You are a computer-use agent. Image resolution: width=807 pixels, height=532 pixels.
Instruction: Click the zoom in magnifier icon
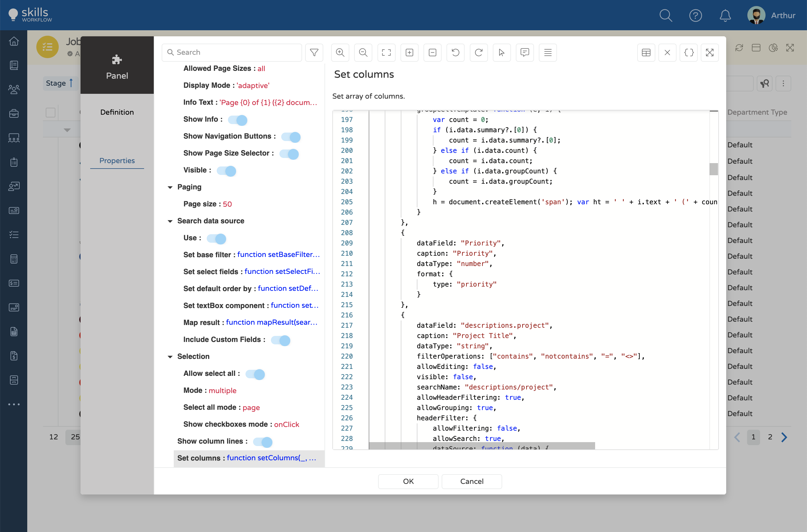[340, 53]
